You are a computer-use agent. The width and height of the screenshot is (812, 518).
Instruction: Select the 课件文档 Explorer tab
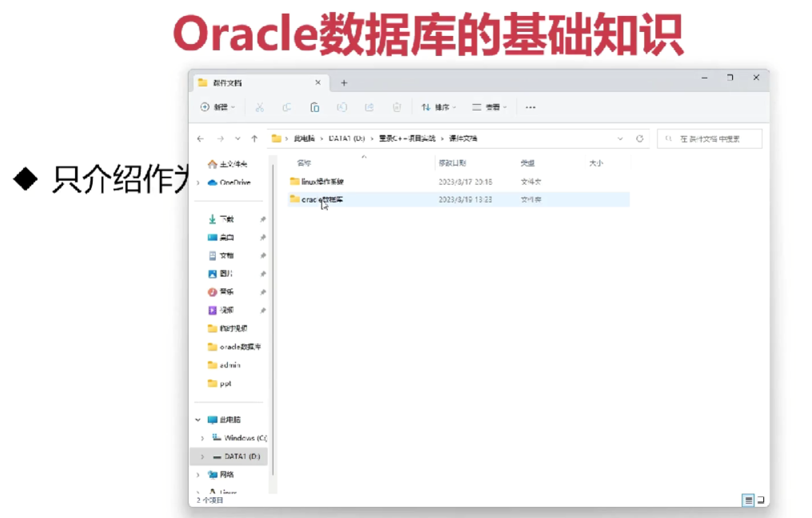[x=259, y=83]
